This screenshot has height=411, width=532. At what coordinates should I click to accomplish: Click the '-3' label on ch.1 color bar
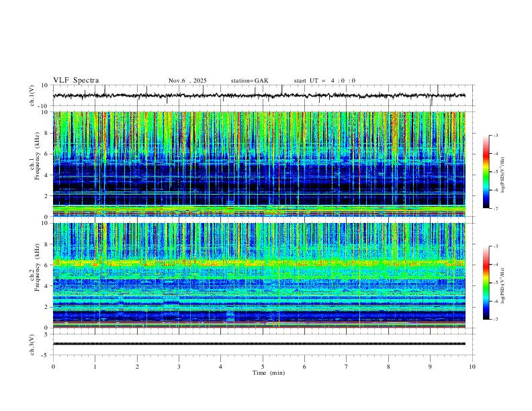[496, 136]
